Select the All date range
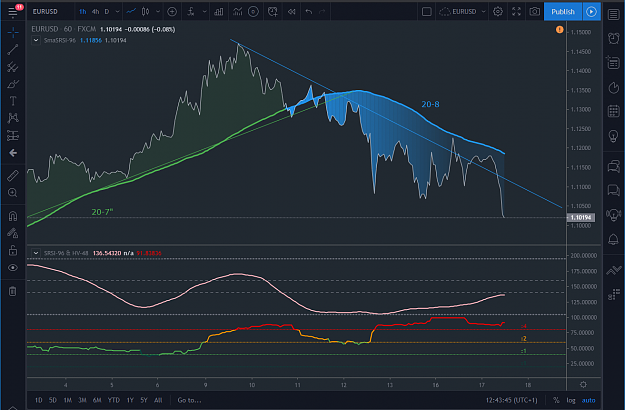 (158, 400)
